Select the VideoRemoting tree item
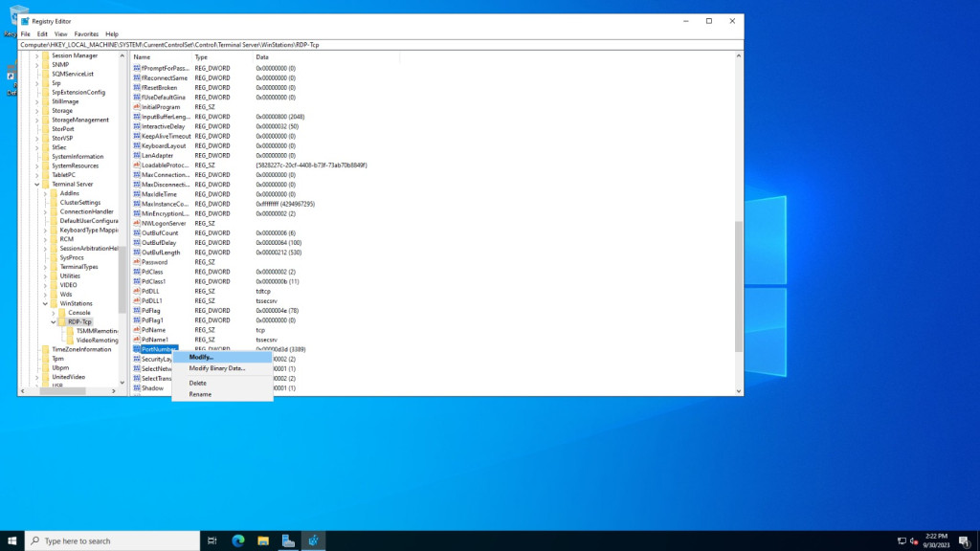This screenshot has height=551, width=980. (x=97, y=341)
